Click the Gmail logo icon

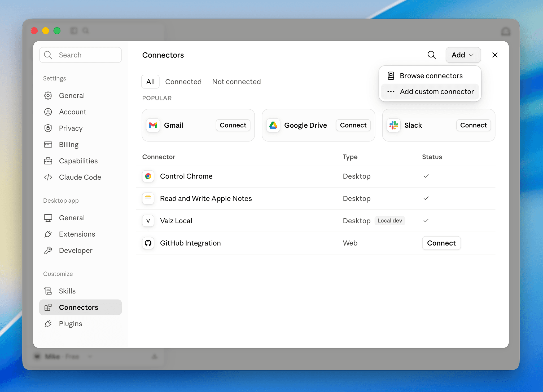pyautogui.click(x=153, y=125)
